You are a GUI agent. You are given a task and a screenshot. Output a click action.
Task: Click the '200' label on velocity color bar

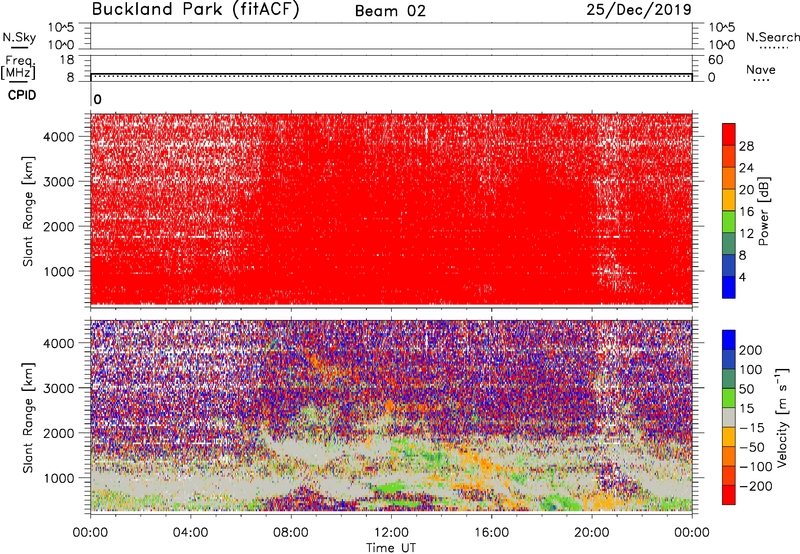point(751,350)
